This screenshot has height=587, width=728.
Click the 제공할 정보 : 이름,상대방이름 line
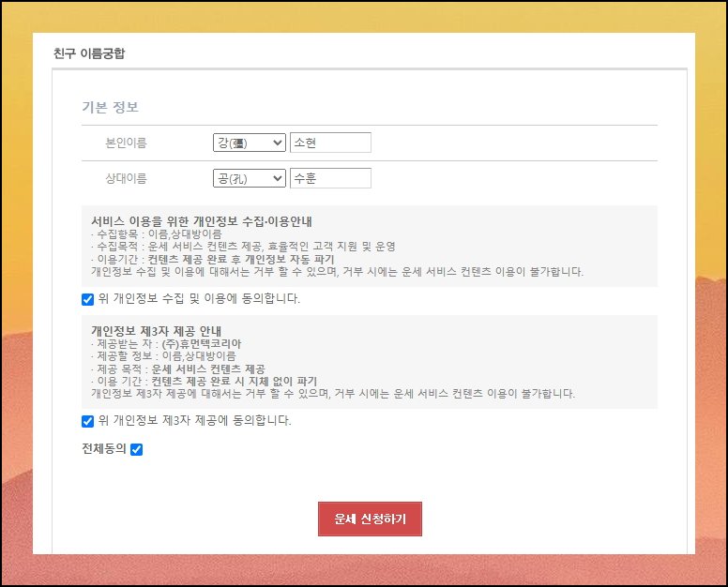point(163,356)
